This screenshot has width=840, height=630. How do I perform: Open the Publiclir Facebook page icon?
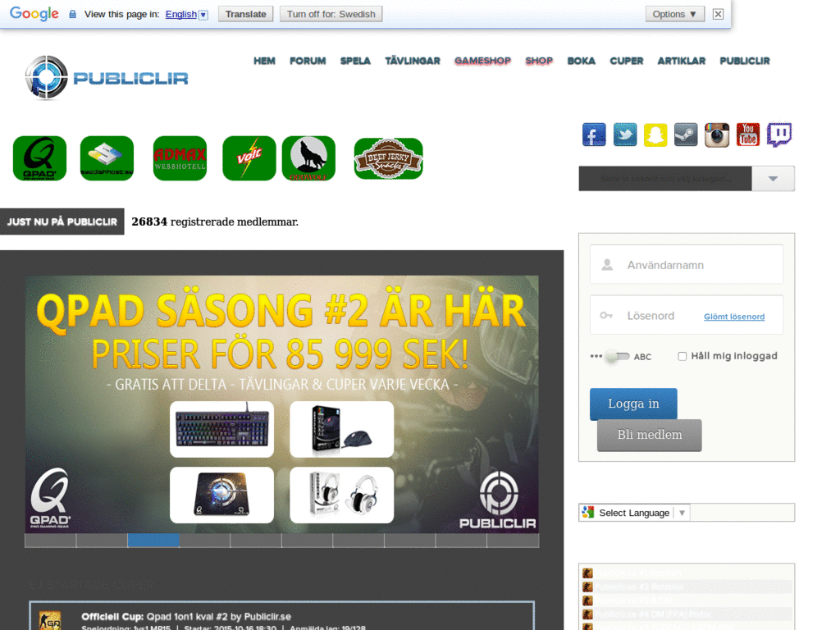click(594, 135)
